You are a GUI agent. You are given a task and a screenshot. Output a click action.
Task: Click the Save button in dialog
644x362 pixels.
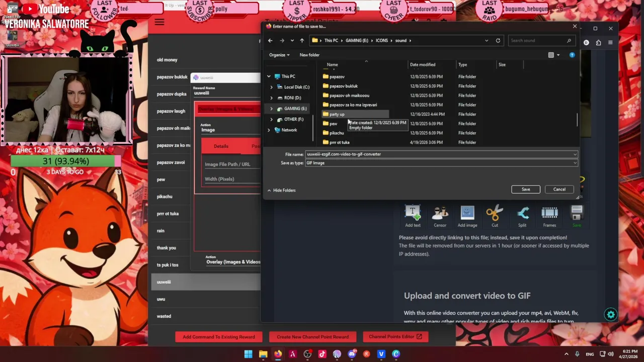(x=526, y=190)
